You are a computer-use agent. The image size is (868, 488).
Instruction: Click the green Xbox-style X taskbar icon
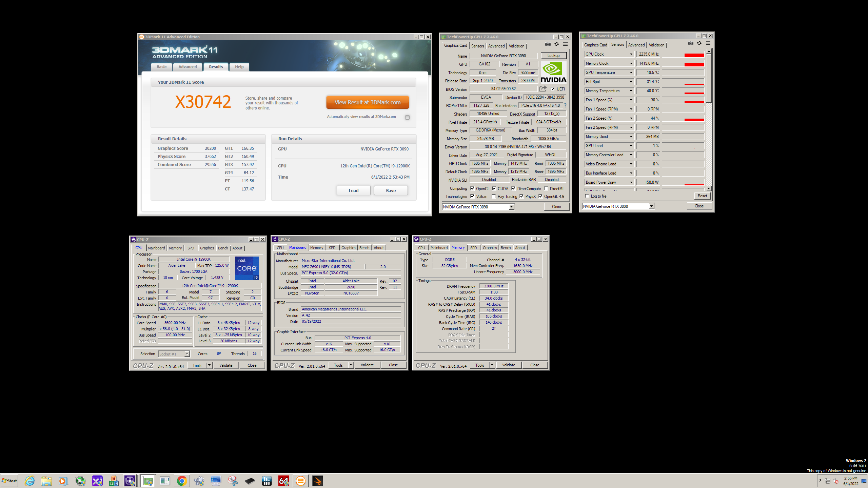(x=80, y=481)
